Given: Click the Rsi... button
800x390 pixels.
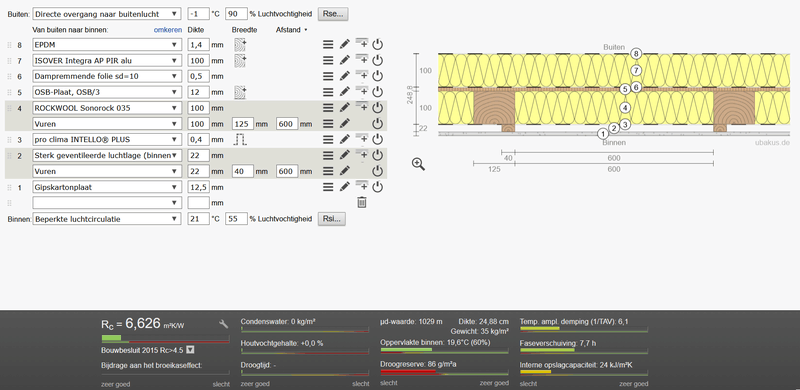Looking at the screenshot, I should click(x=333, y=219).
